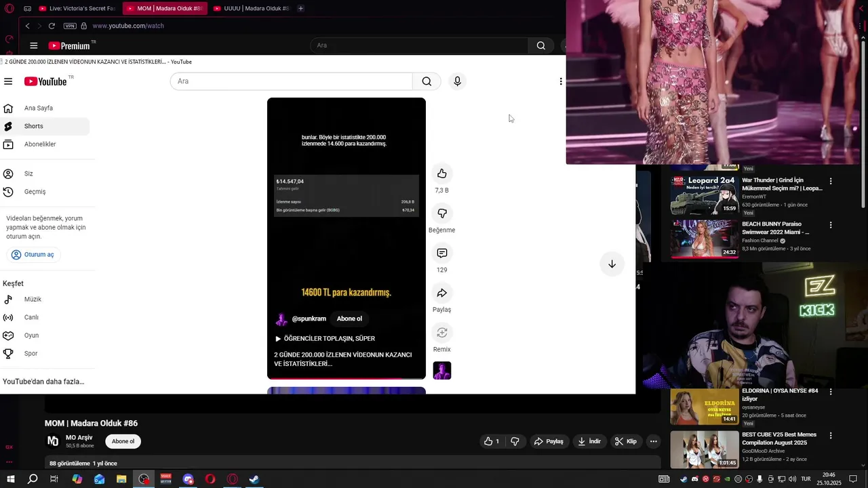Screen dimensions: 868x488
Task: Open options for ELDORINA recommended video
Action: tap(831, 392)
